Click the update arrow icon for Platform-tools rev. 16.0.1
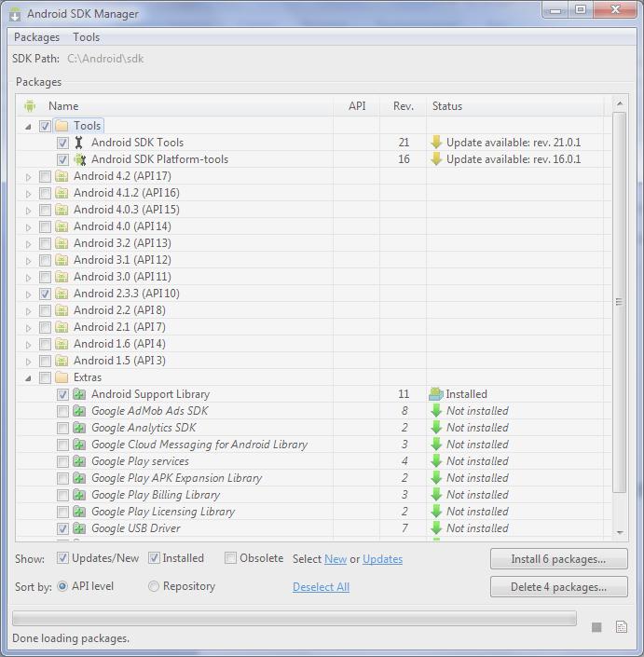 click(x=436, y=159)
